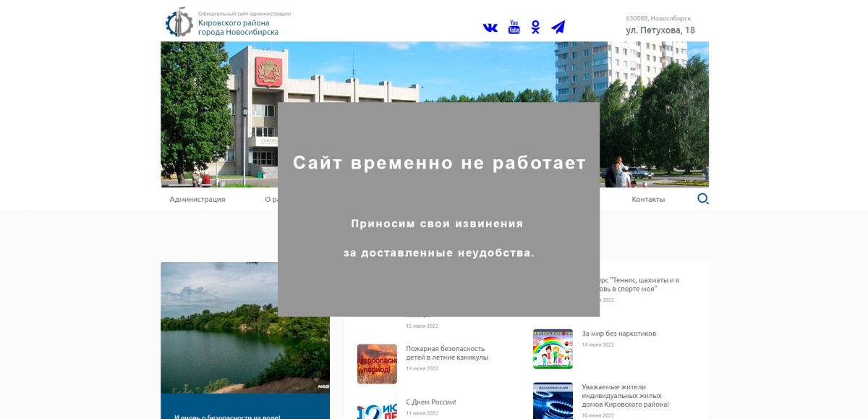The width and height of the screenshot is (868, 419).
Task: Open the С Днем России! news link
Action: 430,402
